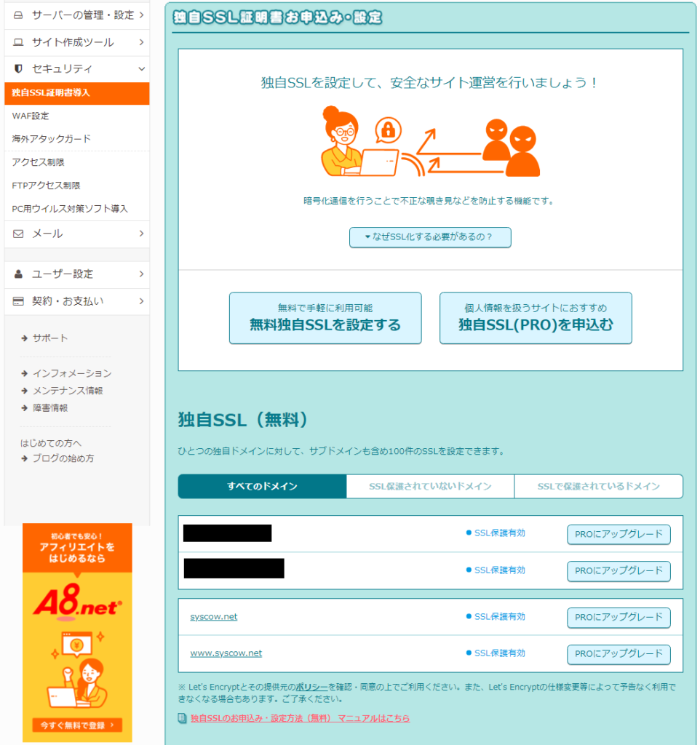This screenshot has height=745, width=700.
Task: Upgrade www.syscow.net to PRO
Action: click(x=619, y=654)
